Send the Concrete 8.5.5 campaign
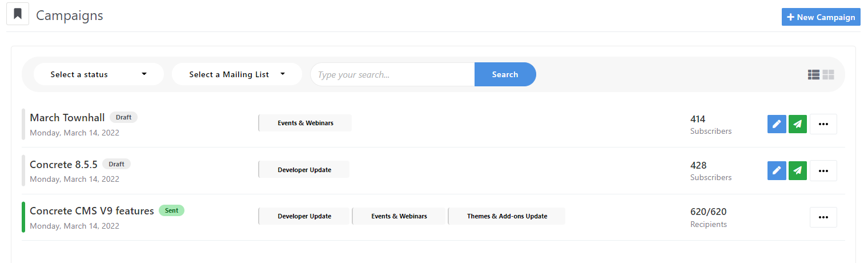Viewport: 868px width, 263px height. pos(797,170)
